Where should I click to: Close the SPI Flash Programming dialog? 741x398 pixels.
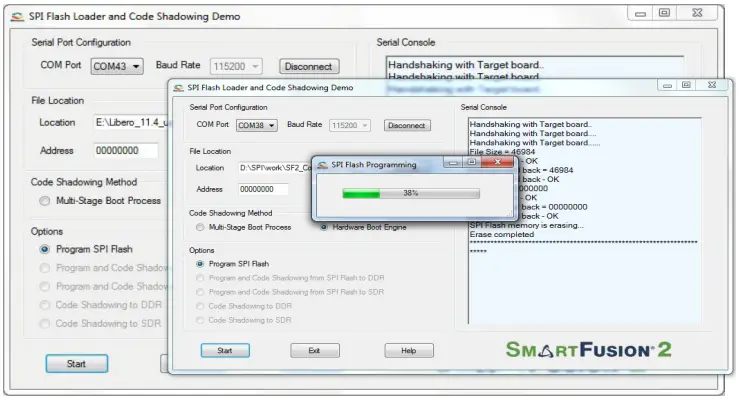497,162
